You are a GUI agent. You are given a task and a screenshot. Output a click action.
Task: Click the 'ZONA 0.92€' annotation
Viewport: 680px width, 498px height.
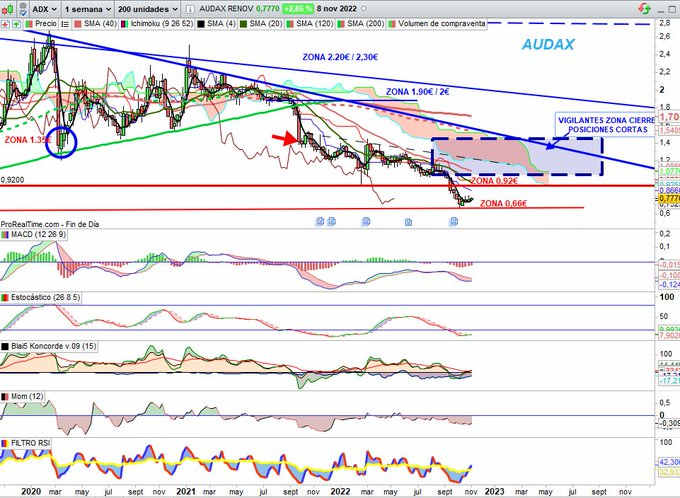pos(494,180)
